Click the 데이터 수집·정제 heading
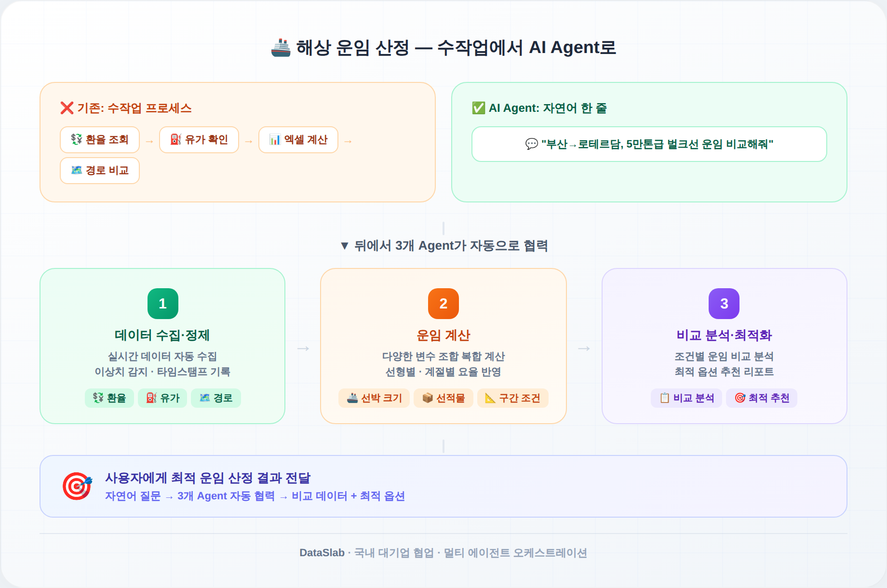This screenshot has height=588, width=887. 162,335
